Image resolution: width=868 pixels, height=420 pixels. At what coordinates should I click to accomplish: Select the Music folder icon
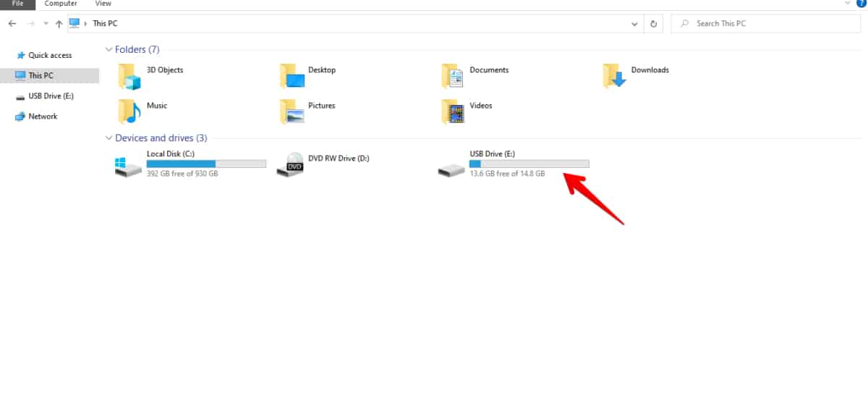pyautogui.click(x=129, y=111)
